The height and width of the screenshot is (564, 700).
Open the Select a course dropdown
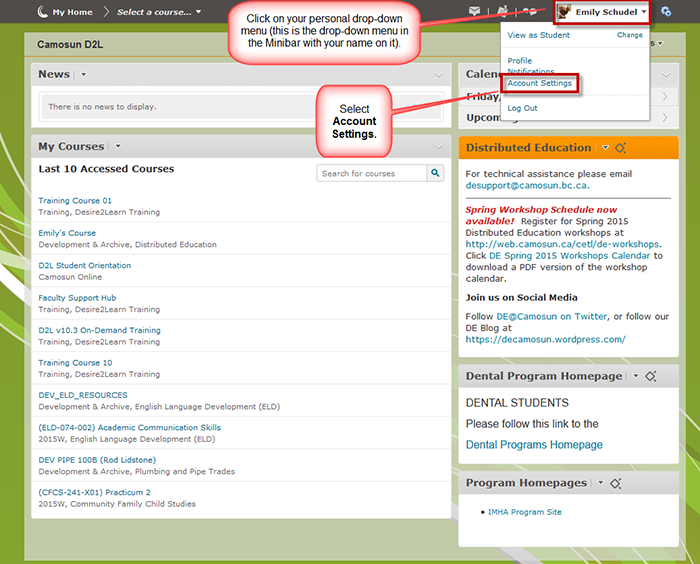[x=158, y=12]
